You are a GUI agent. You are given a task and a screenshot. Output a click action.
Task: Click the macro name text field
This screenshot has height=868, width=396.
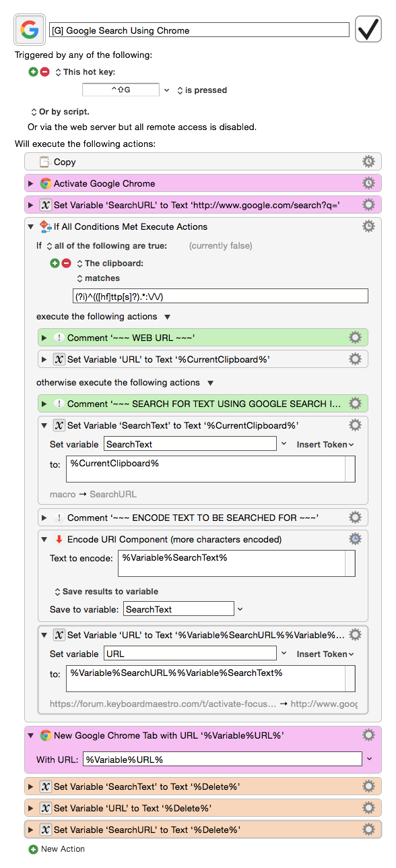point(199,30)
